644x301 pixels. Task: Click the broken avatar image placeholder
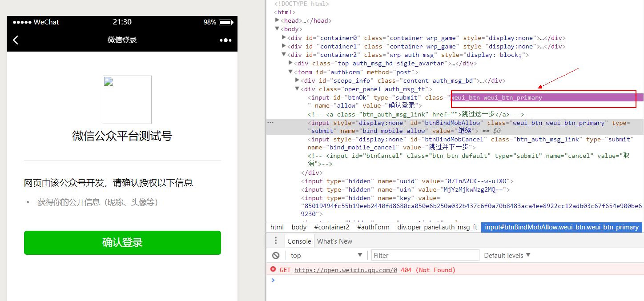pos(127,100)
